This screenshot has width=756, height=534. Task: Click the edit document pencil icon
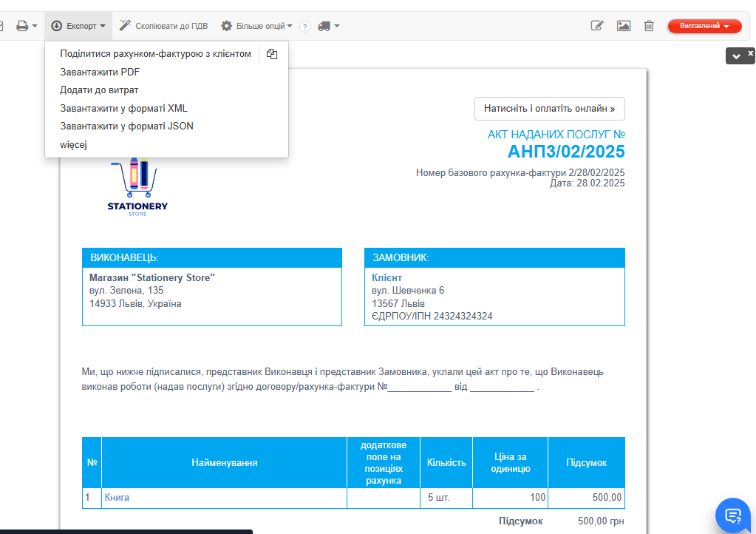click(597, 26)
